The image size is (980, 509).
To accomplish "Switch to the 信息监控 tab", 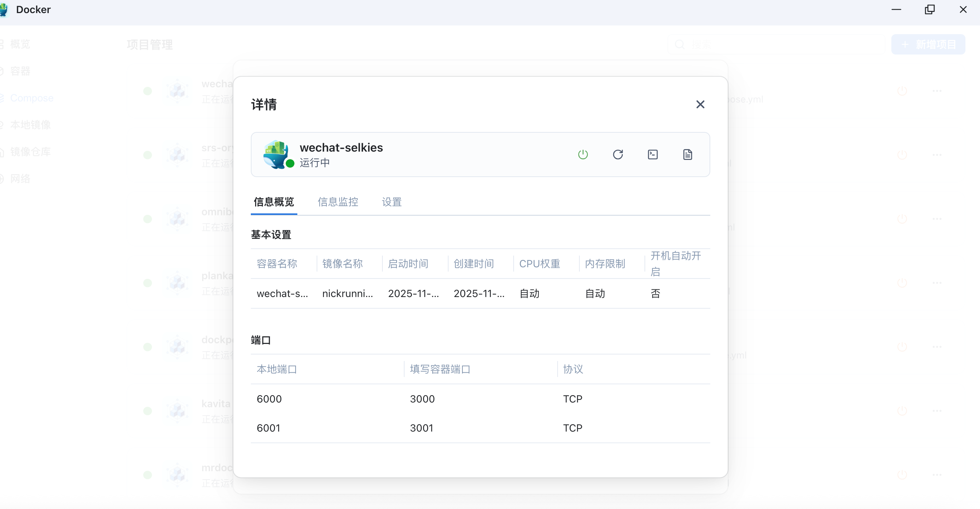I will click(338, 202).
